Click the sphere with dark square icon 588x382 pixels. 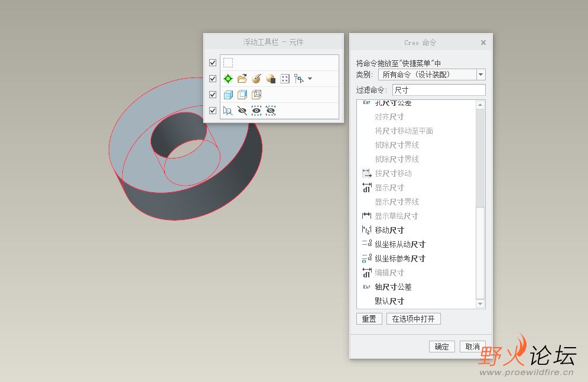tap(271, 79)
